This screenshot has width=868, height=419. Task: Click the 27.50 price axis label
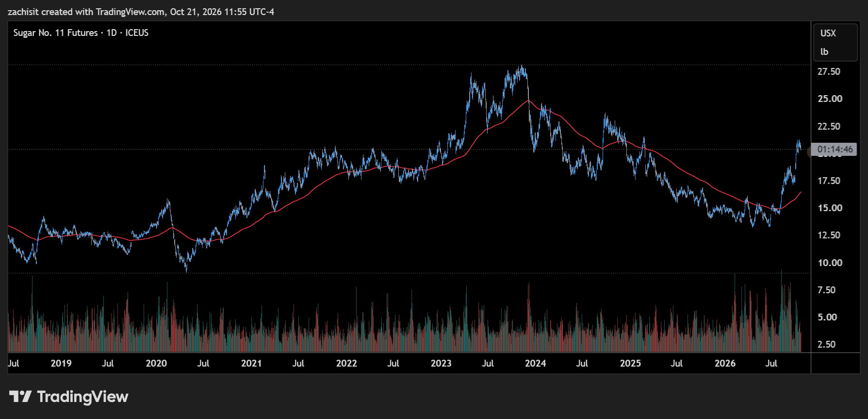pyautogui.click(x=829, y=71)
